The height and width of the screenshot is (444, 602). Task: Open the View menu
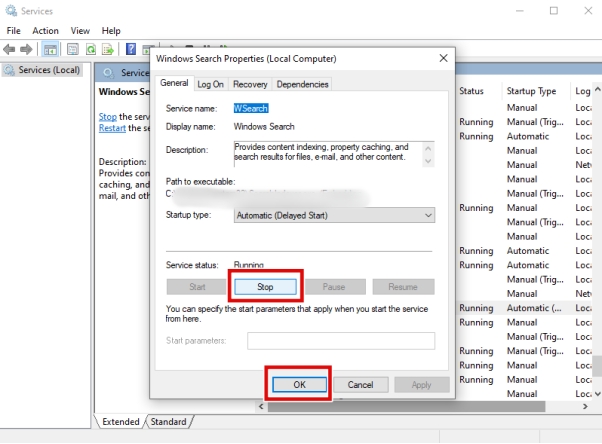[x=80, y=31]
